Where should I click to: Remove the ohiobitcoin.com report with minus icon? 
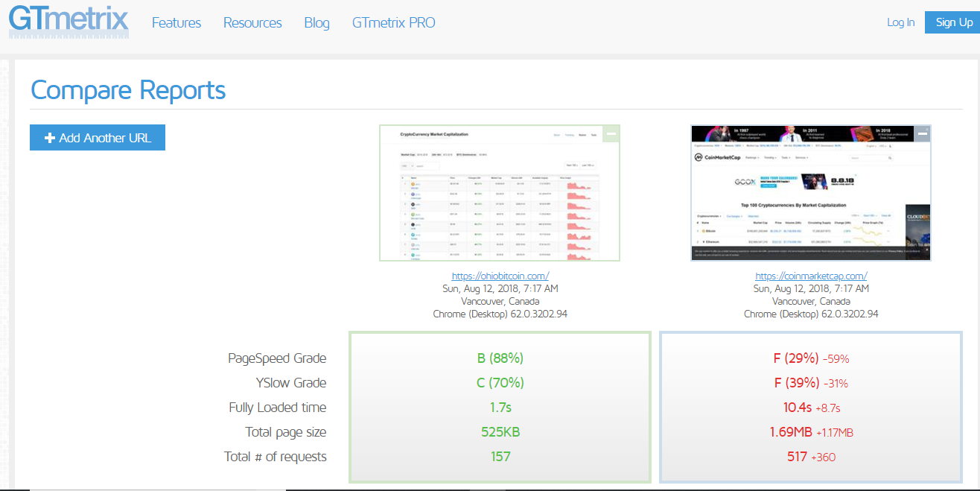click(611, 135)
